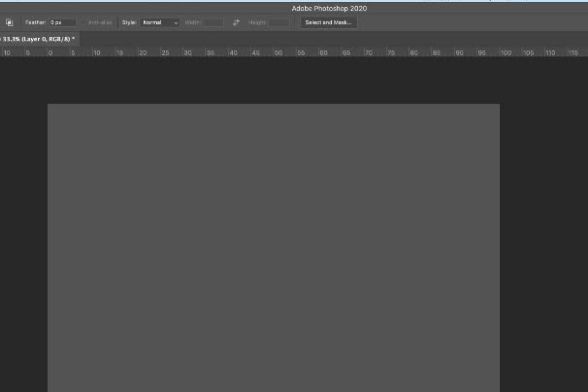
Task: Click the dark pasteboard left of canvas
Action: tap(24, 220)
